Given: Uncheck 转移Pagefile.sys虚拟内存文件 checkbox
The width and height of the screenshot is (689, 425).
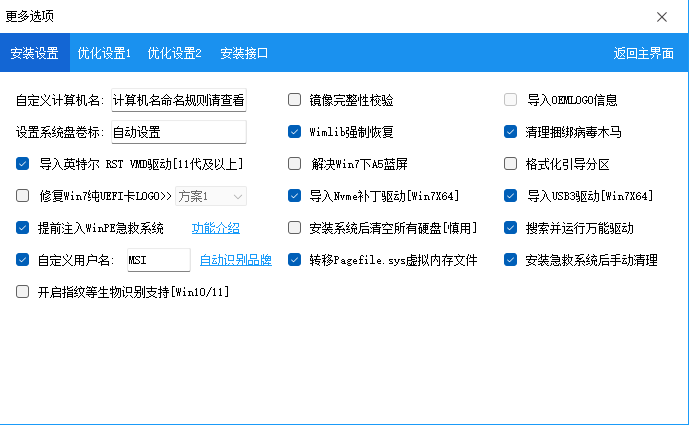Looking at the screenshot, I should coord(294,260).
